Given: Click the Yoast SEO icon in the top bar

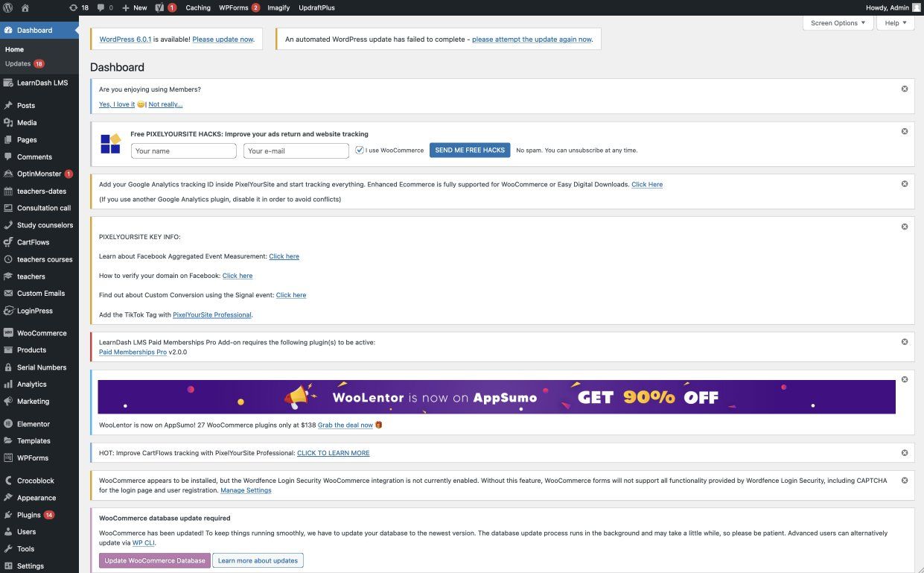Looking at the screenshot, I should coord(159,7).
